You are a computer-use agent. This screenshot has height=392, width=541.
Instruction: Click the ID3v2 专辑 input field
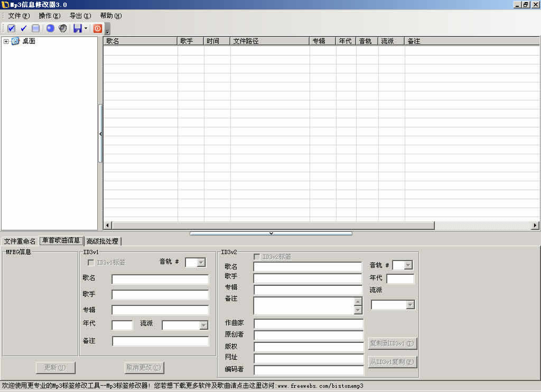[x=307, y=290]
